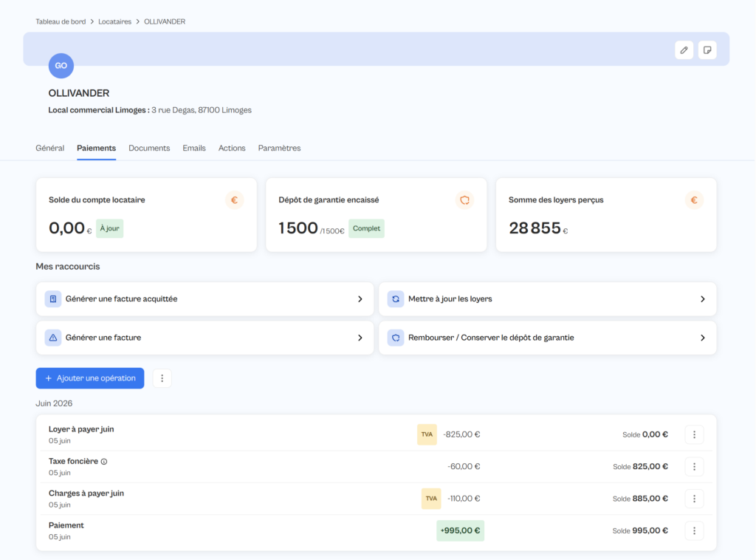Open three-dot menu beside Ajouter une opération

[x=162, y=378]
